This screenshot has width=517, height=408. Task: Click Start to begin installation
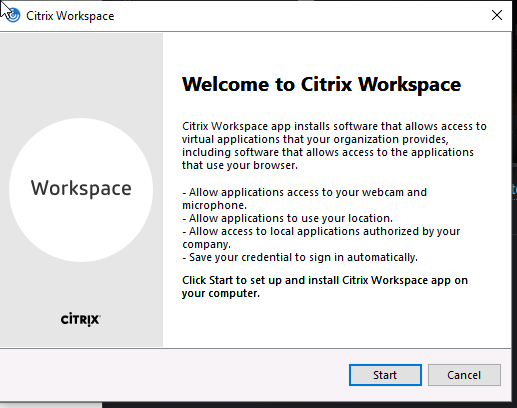click(x=385, y=375)
